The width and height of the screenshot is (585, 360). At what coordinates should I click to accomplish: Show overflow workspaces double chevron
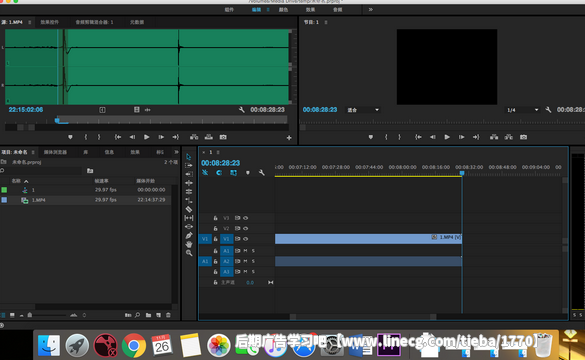pos(370,10)
